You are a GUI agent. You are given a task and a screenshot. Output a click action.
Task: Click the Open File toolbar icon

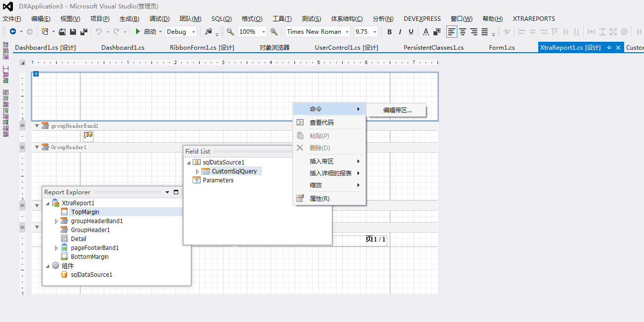point(62,31)
